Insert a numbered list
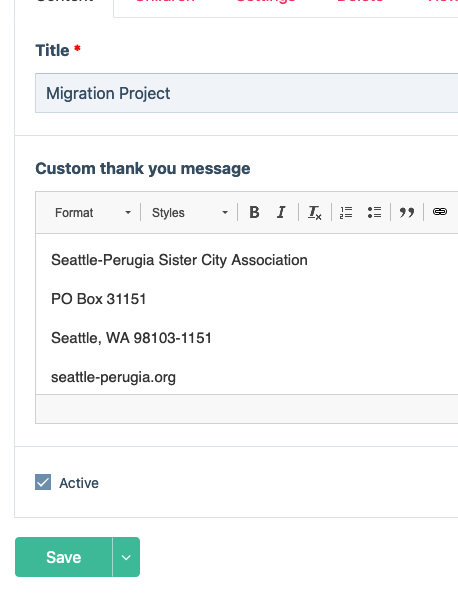 point(346,212)
